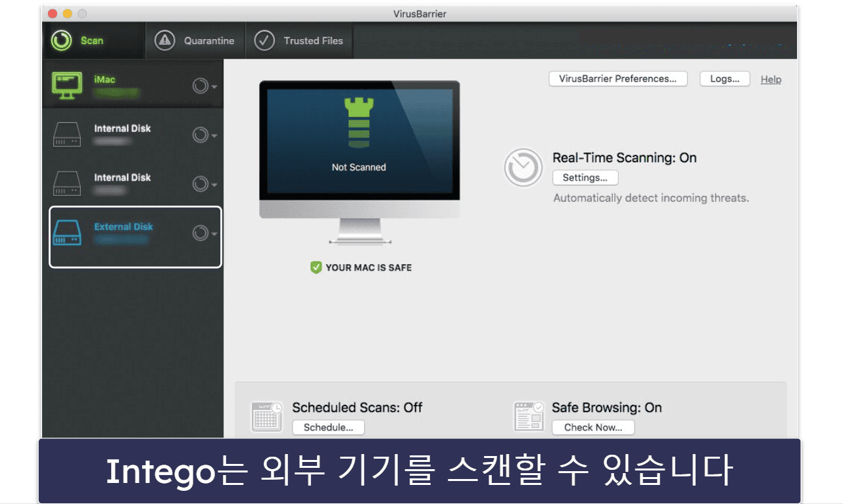
Task: Click Automatically detect incoming threats text
Action: [x=651, y=198]
